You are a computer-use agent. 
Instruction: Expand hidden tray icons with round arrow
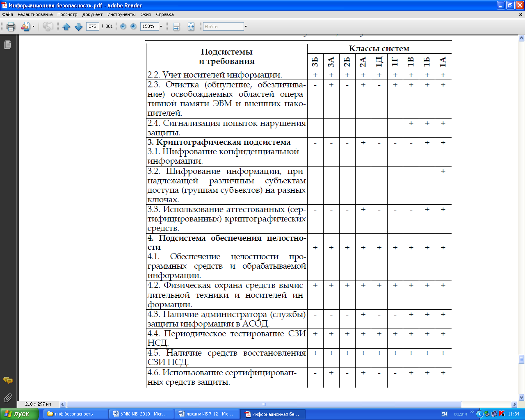tap(479, 414)
